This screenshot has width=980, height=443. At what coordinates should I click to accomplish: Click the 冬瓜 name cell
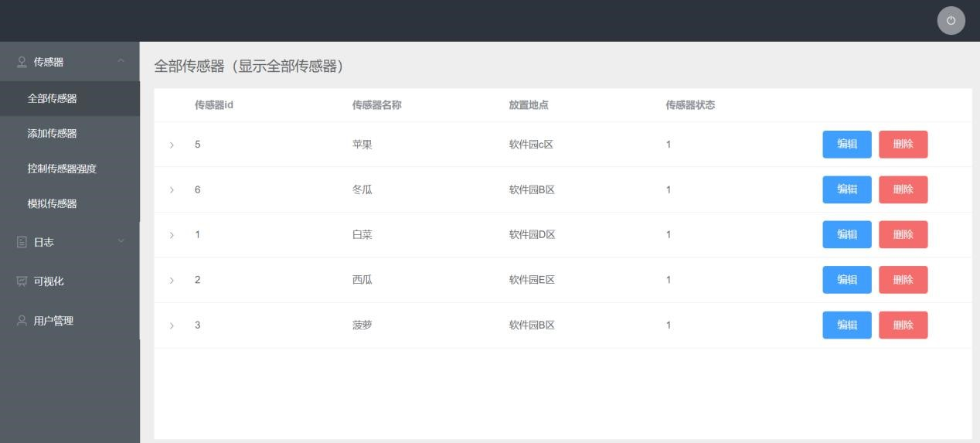pyautogui.click(x=362, y=189)
